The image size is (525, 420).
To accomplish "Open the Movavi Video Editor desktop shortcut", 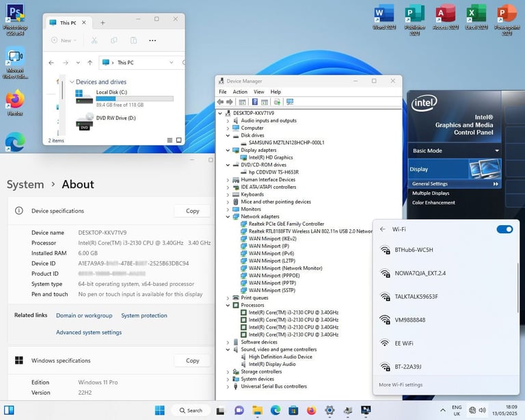I will [x=15, y=63].
